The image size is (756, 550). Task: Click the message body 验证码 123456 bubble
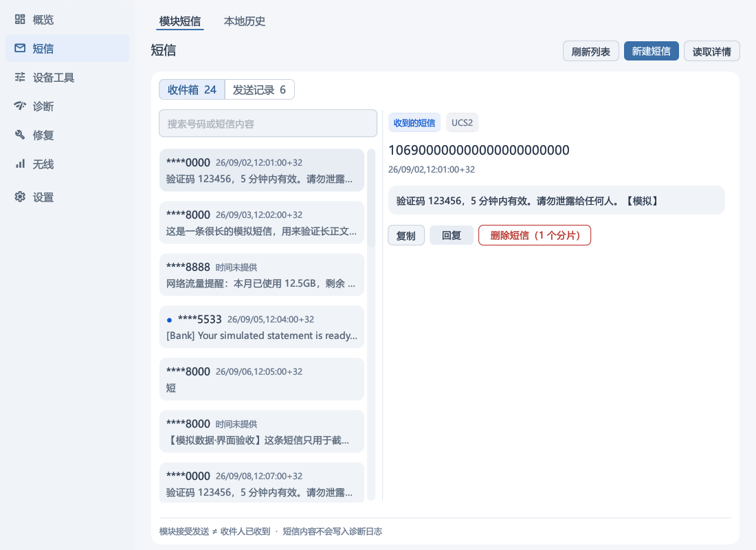point(557,200)
